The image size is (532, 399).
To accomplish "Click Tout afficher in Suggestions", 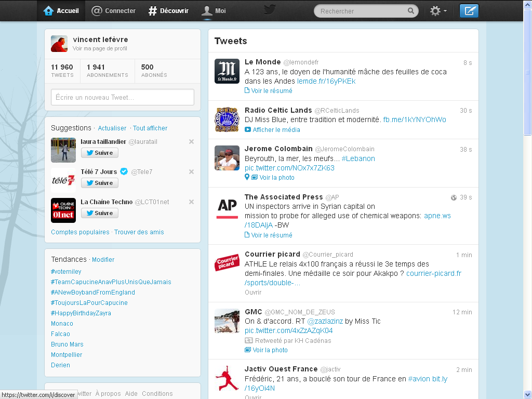I will pyautogui.click(x=150, y=128).
